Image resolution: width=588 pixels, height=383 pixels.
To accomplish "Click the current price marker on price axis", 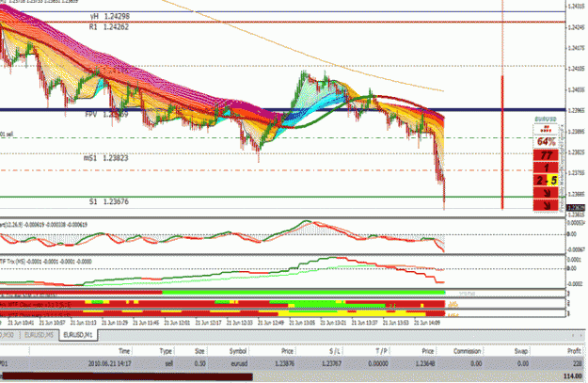I will pyautogui.click(x=576, y=208).
